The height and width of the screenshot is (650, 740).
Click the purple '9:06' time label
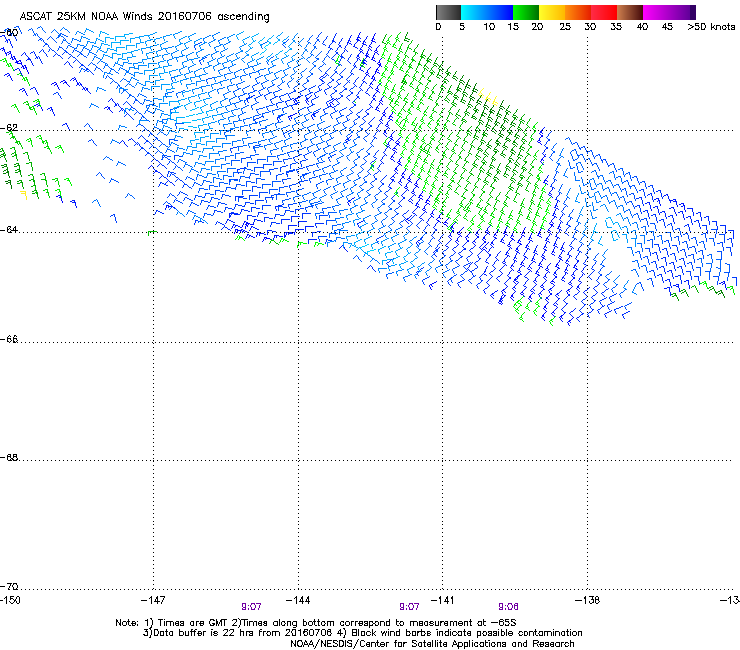tap(508, 607)
